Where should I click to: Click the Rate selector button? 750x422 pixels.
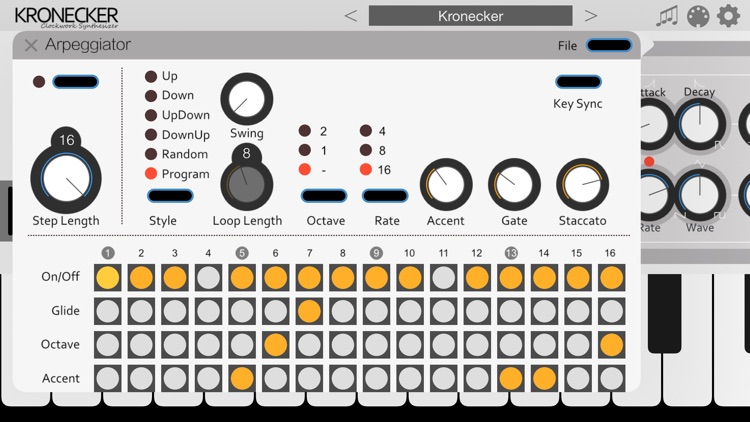tap(385, 196)
